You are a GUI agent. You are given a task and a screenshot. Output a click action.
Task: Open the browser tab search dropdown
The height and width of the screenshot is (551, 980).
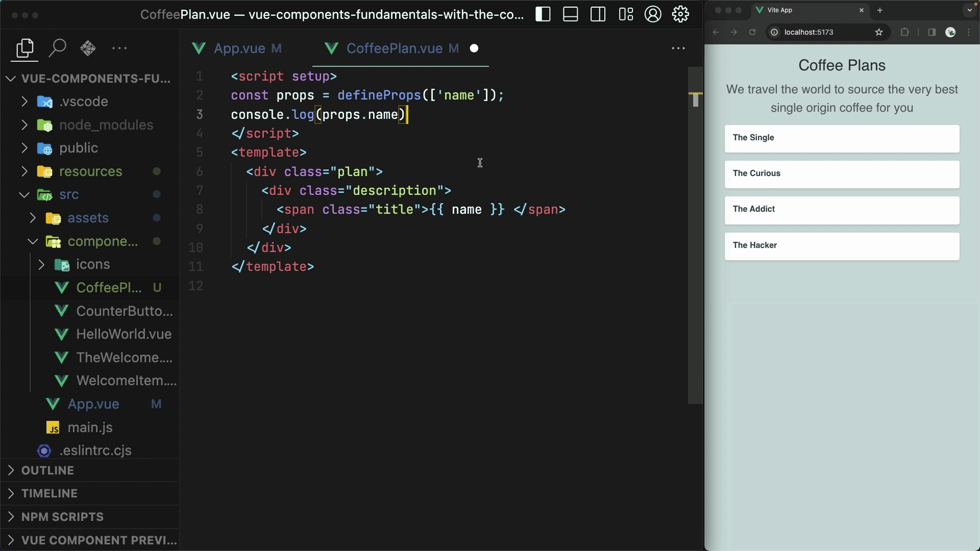click(x=969, y=10)
